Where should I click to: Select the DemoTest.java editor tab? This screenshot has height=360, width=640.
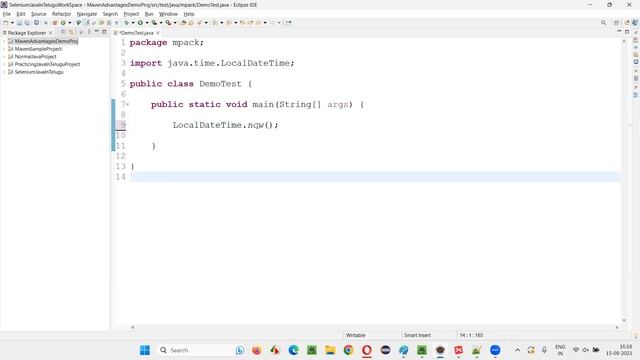click(136, 33)
